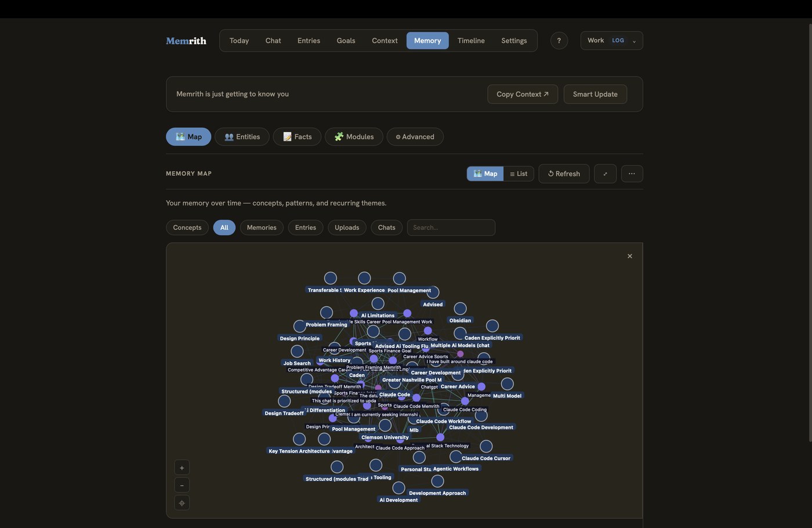Screen dimensions: 812x528
Task: Open the Entries tab
Action: (x=309, y=41)
